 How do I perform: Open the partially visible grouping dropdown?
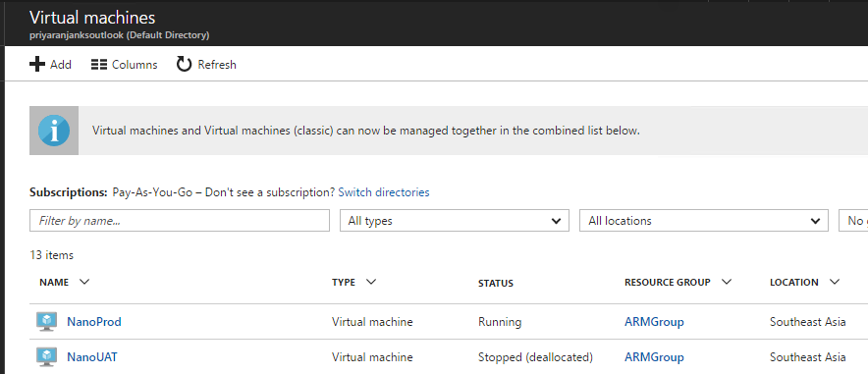853,221
